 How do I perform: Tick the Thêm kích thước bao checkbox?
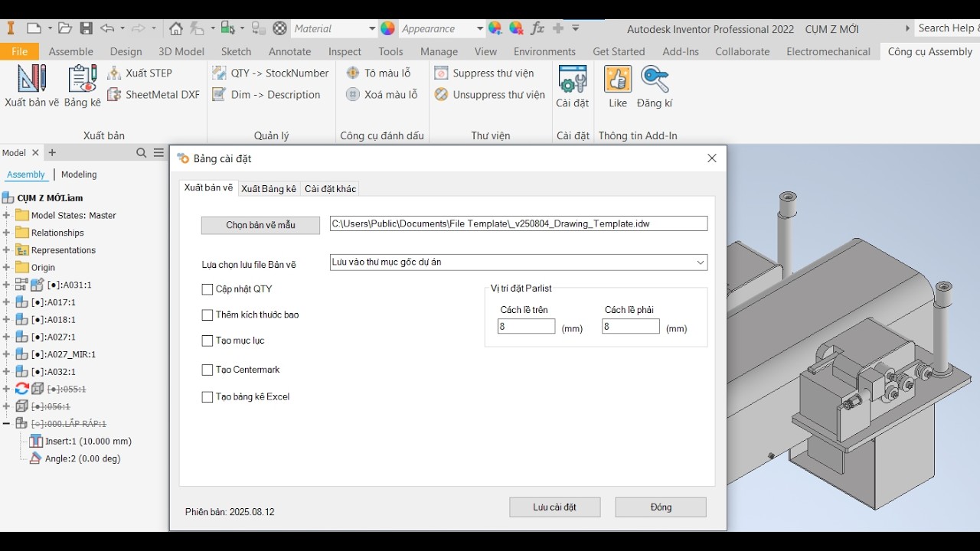point(207,315)
